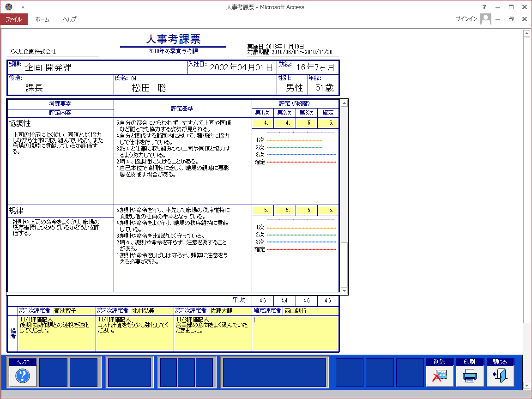
Task: Click the 協調性 第1次 rating field
Action: pyautogui.click(x=262, y=123)
